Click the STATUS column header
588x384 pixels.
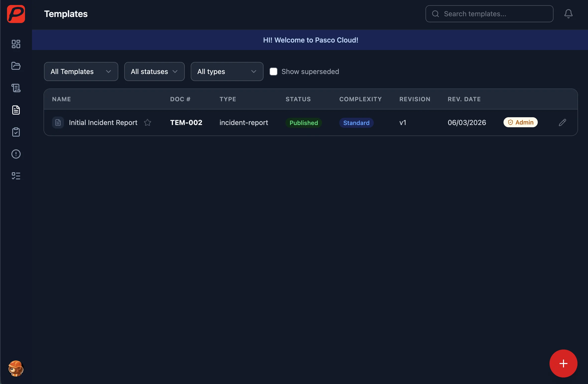[298, 99]
